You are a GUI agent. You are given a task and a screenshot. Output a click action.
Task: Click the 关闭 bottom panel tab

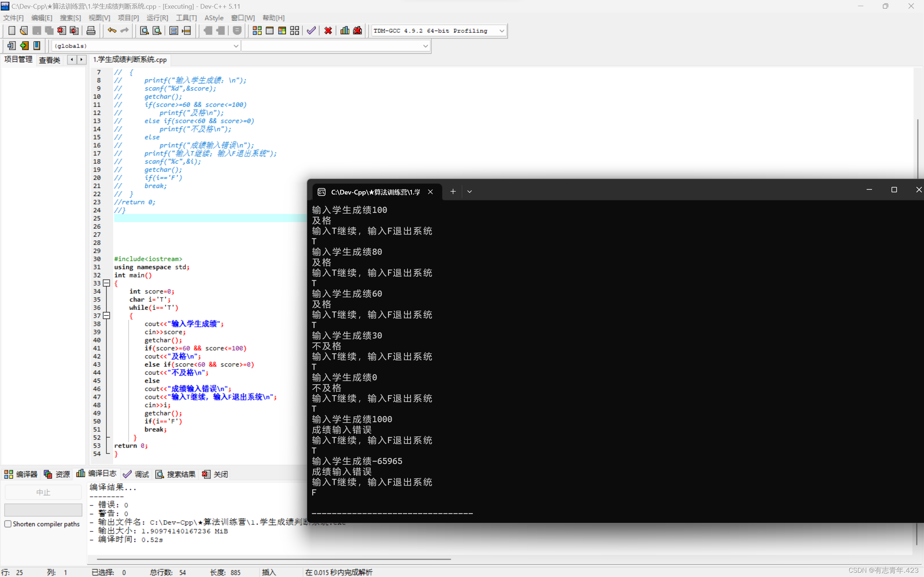pyautogui.click(x=215, y=474)
